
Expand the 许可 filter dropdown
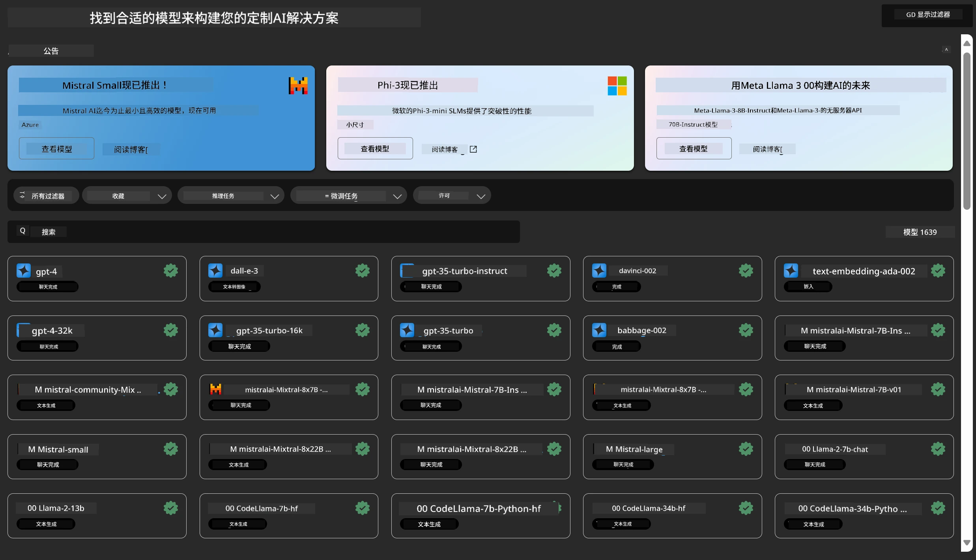click(x=452, y=196)
